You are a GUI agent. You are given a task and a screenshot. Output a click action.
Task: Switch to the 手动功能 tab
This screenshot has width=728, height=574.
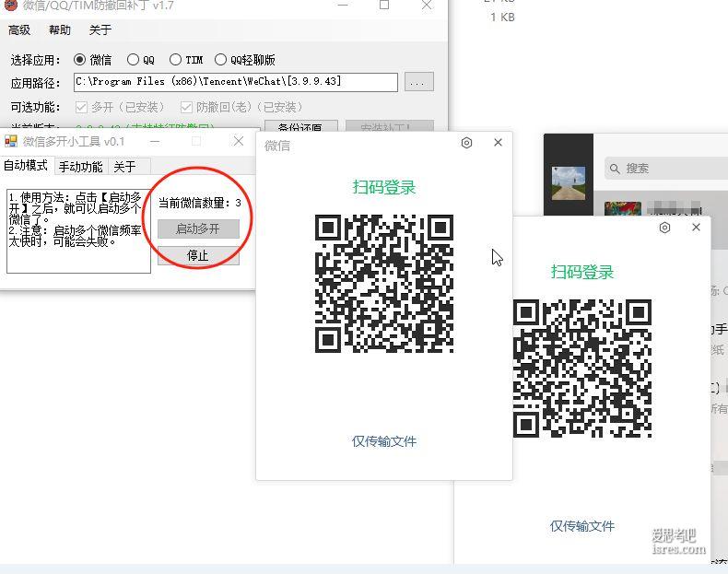point(81,167)
